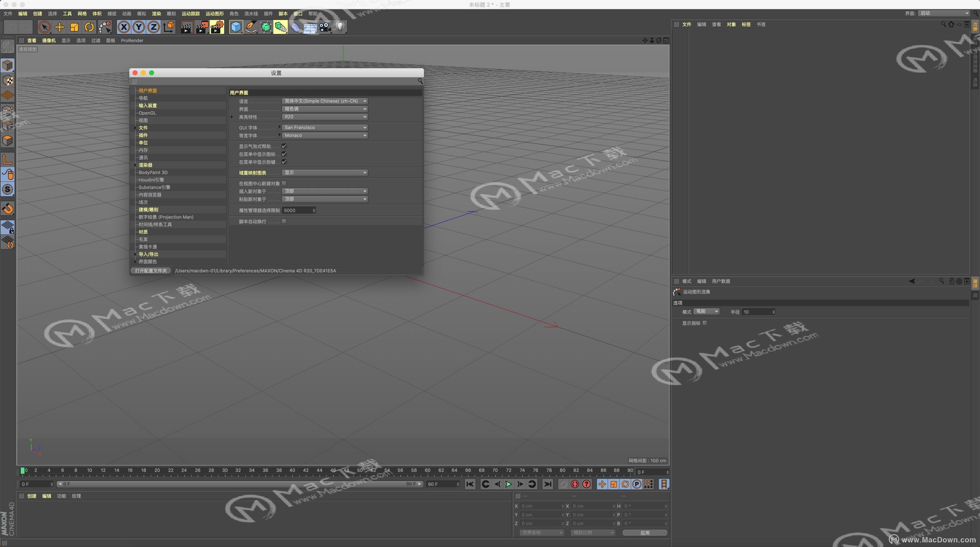Open the 插入新对象于 dropdown
This screenshot has height=547, width=980.
(325, 191)
